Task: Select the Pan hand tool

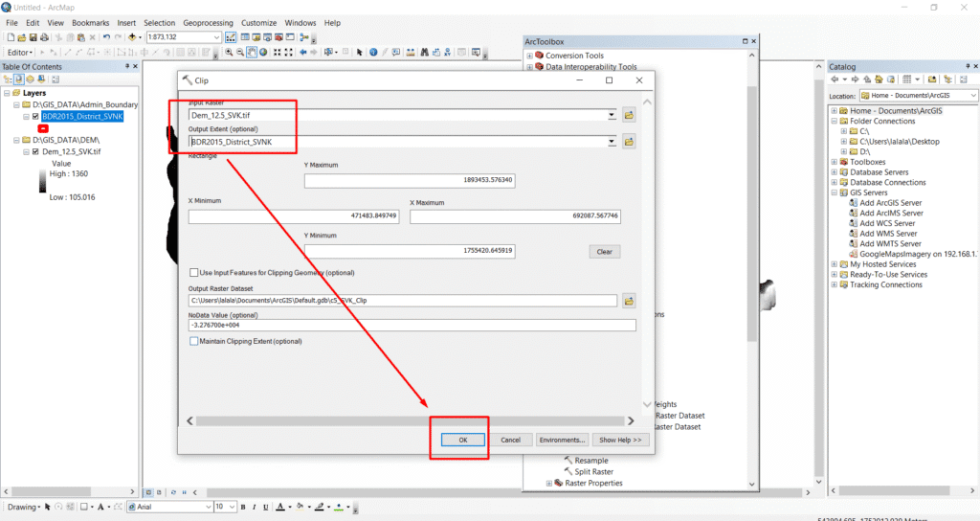Action: pos(252,53)
